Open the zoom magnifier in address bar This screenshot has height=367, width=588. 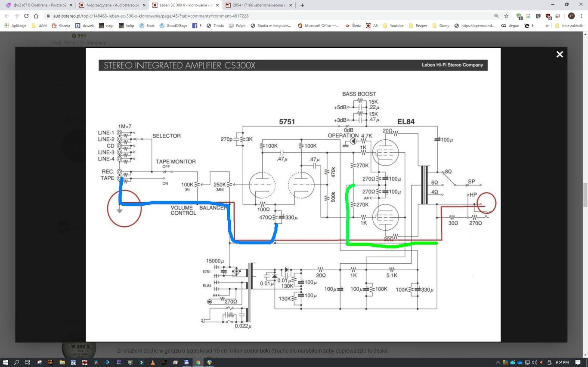click(x=496, y=16)
